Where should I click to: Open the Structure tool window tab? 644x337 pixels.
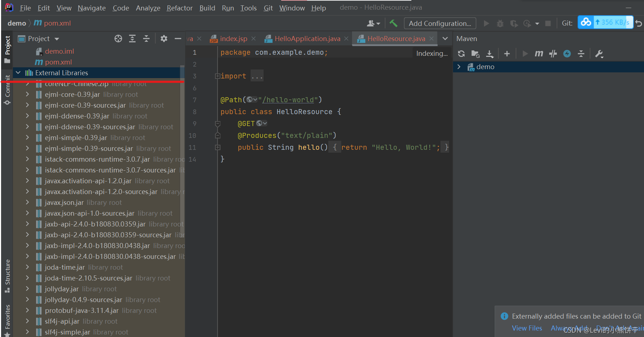click(x=7, y=276)
